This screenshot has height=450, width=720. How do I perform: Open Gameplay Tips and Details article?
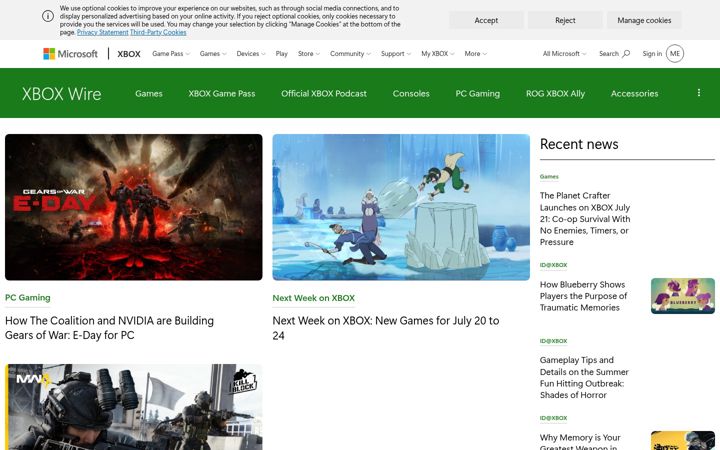tap(584, 377)
